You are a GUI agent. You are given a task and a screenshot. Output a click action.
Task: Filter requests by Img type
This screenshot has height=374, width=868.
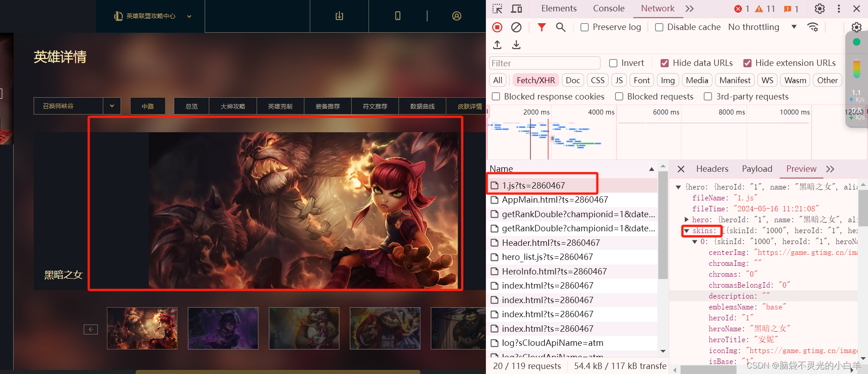667,80
